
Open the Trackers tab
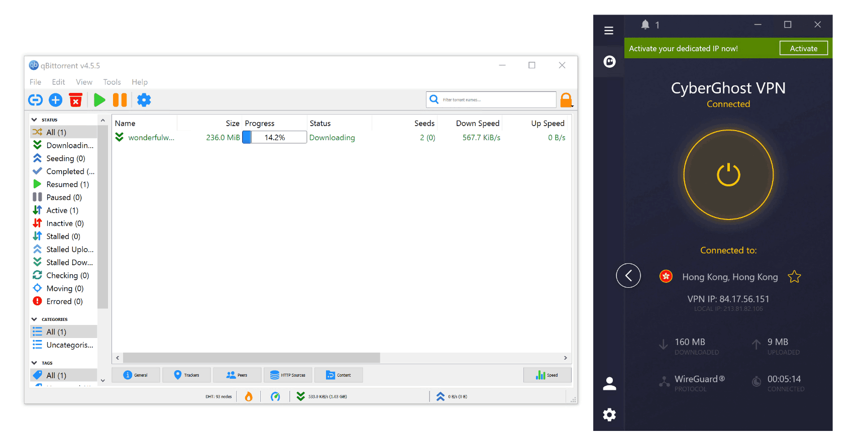coord(186,375)
